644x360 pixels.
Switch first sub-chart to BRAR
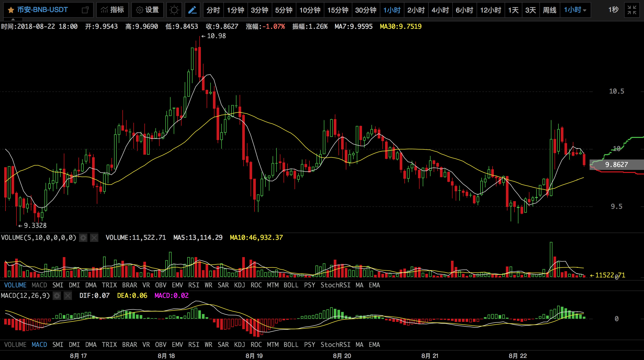coord(130,285)
